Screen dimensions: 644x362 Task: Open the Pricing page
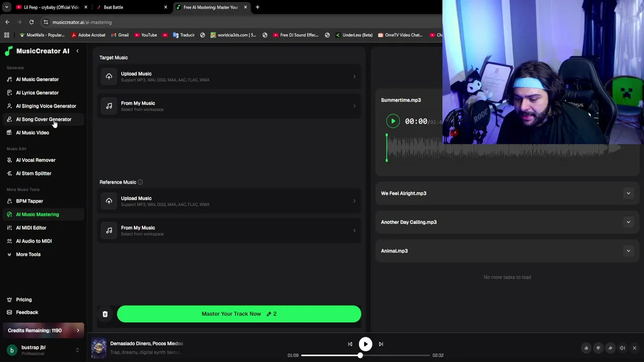24,300
